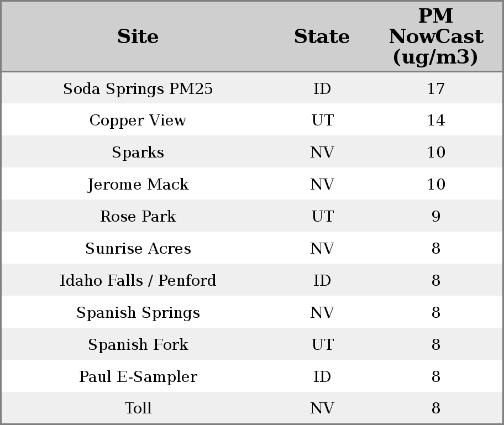Choose the Jerome Mack site entry
The width and height of the screenshot is (504, 425).
(138, 185)
